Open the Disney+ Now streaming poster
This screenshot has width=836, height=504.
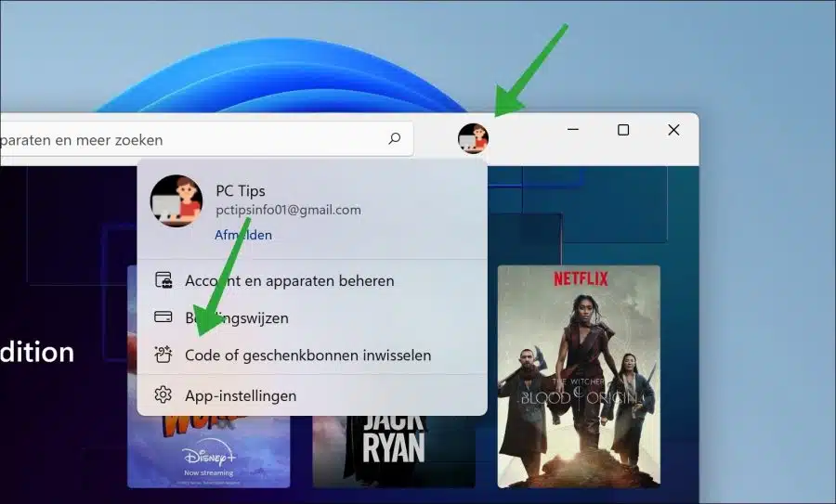(x=208, y=451)
